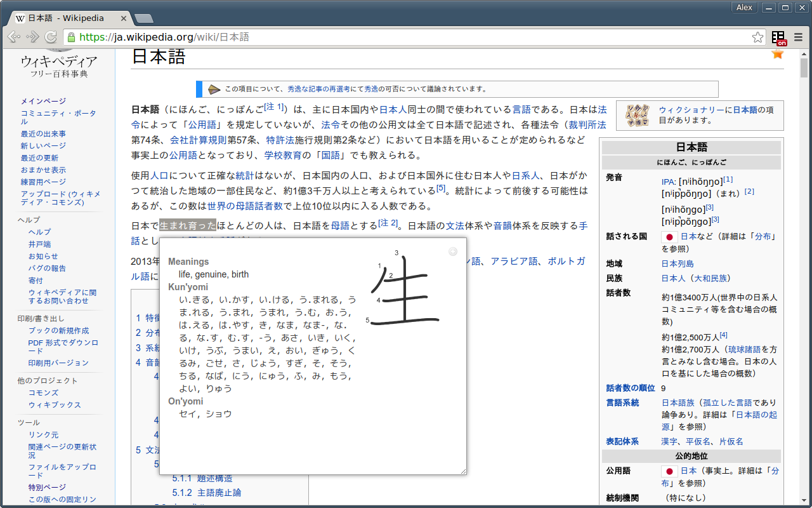Open the Chrome menu icon

point(799,37)
